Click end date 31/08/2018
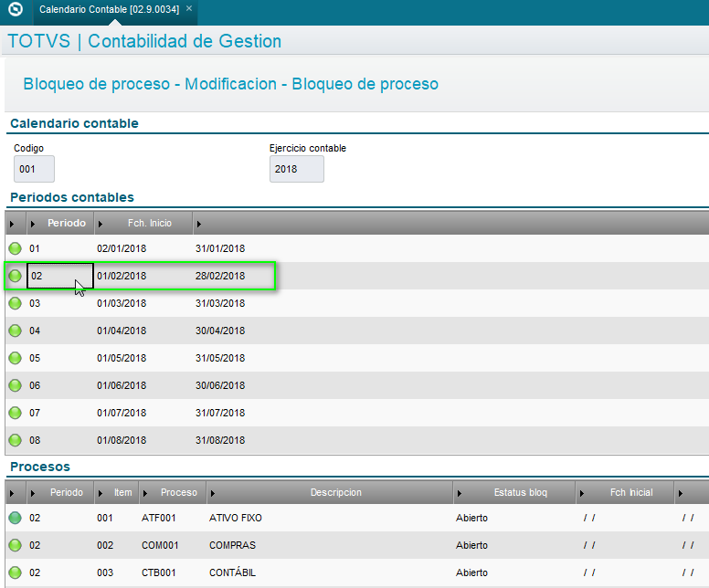709x588 pixels. click(220, 440)
